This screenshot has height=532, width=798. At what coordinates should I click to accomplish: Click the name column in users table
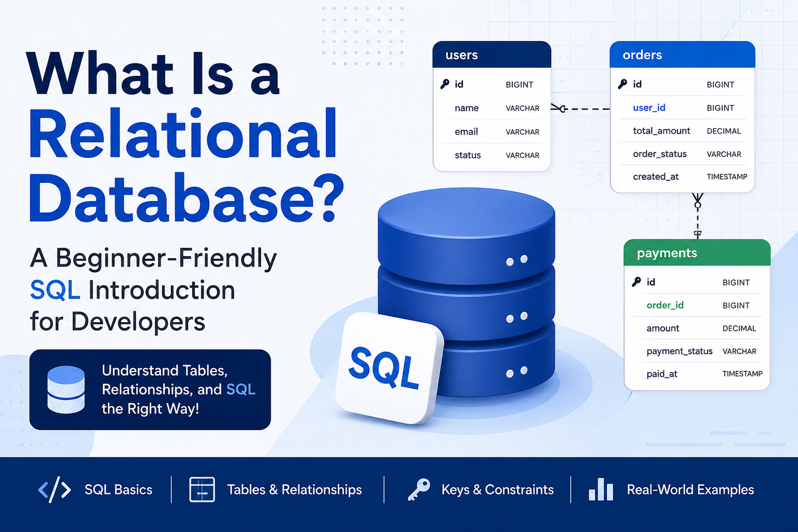tap(467, 108)
